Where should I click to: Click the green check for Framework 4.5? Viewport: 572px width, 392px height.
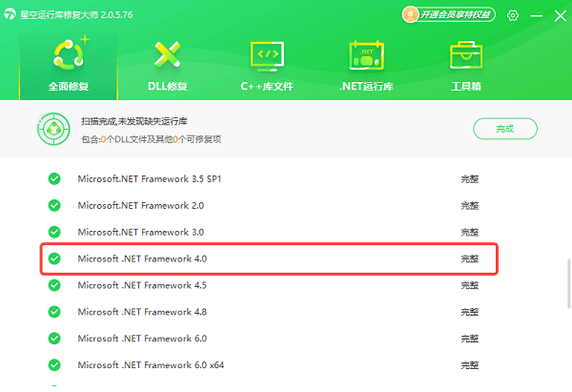coord(54,285)
